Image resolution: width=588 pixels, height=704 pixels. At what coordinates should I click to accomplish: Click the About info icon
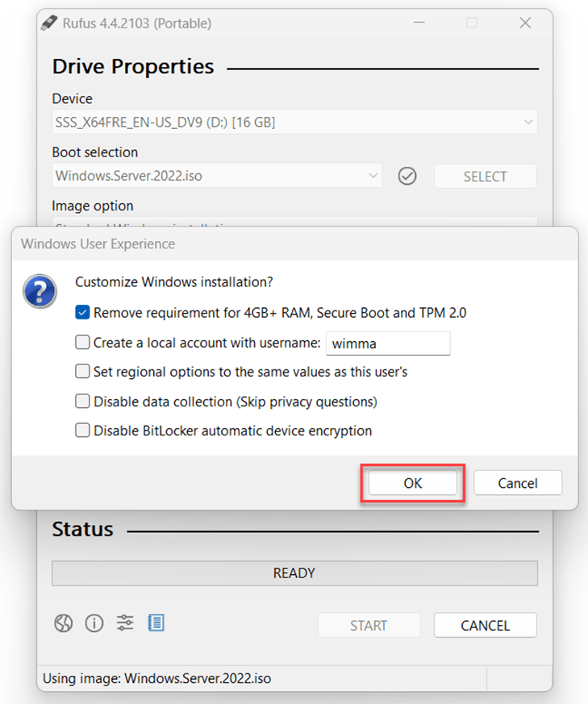tap(94, 623)
